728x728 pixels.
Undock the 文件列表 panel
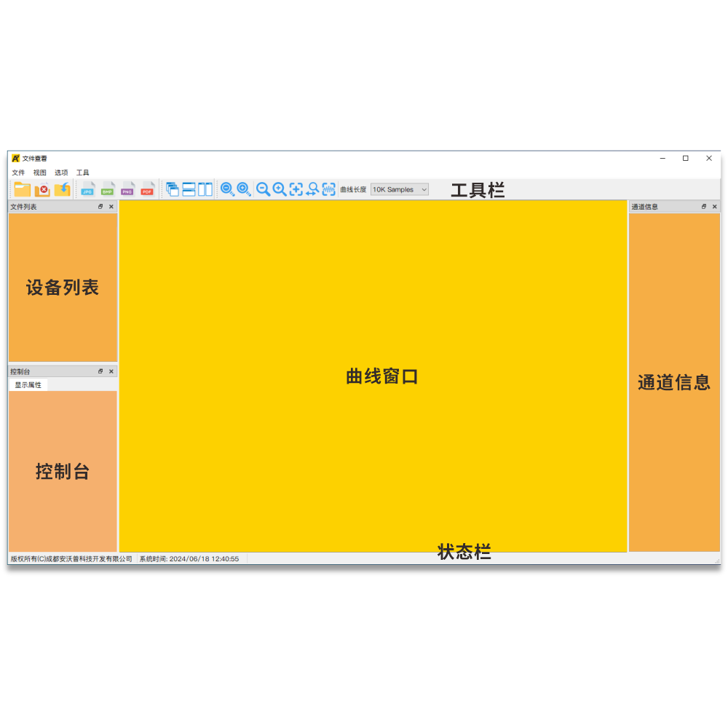click(x=101, y=207)
